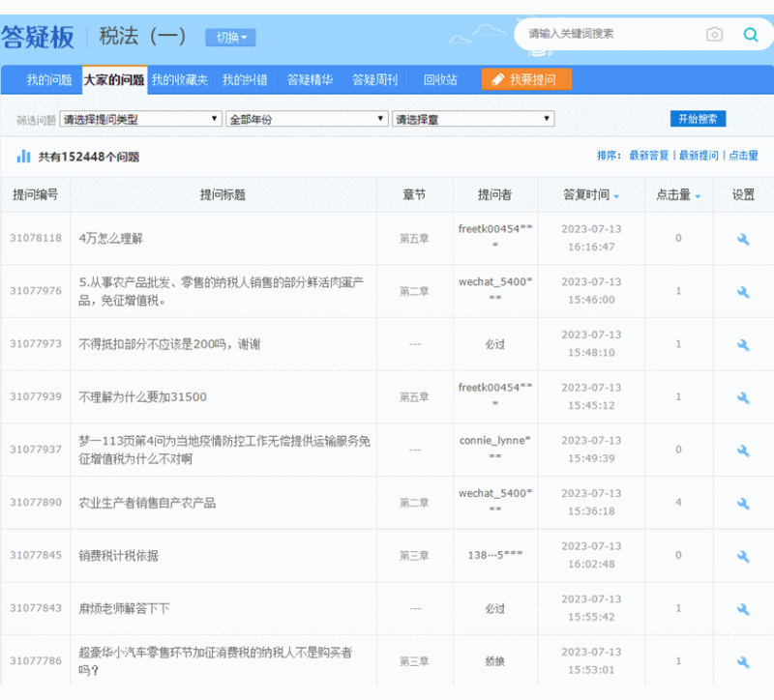Viewport: 774px width, 700px height.
Task: Open the question titled 销费税计税依据
Action: (118, 555)
